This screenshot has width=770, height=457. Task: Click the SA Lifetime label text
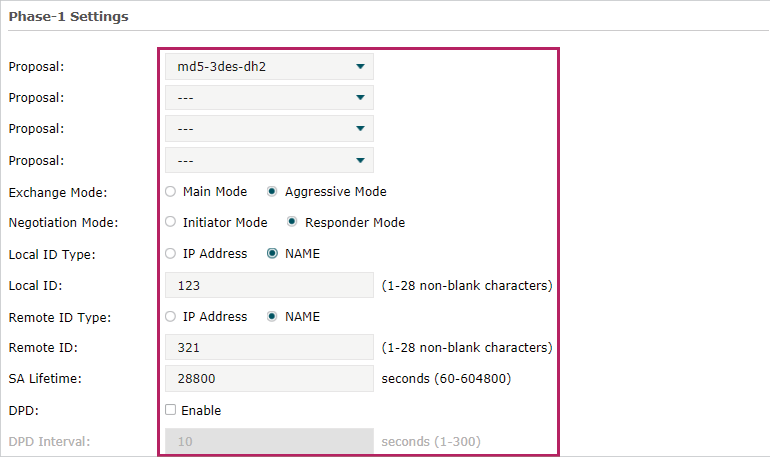click(x=47, y=379)
